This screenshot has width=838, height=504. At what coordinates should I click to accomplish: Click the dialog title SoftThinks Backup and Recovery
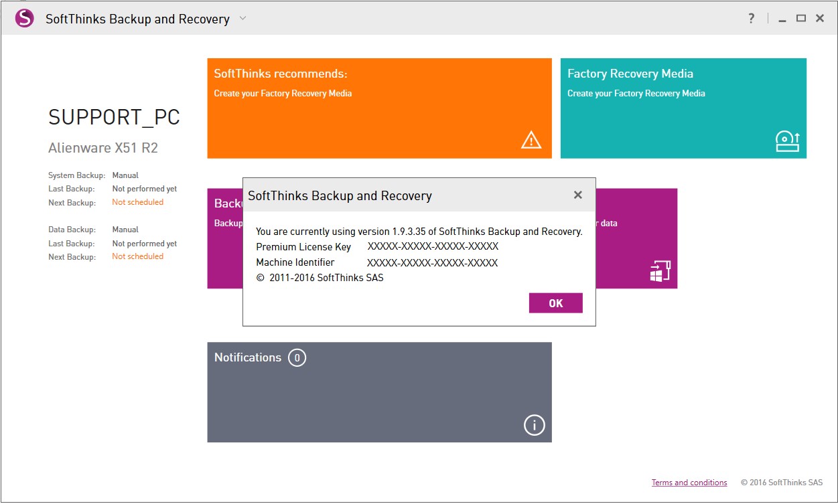340,196
